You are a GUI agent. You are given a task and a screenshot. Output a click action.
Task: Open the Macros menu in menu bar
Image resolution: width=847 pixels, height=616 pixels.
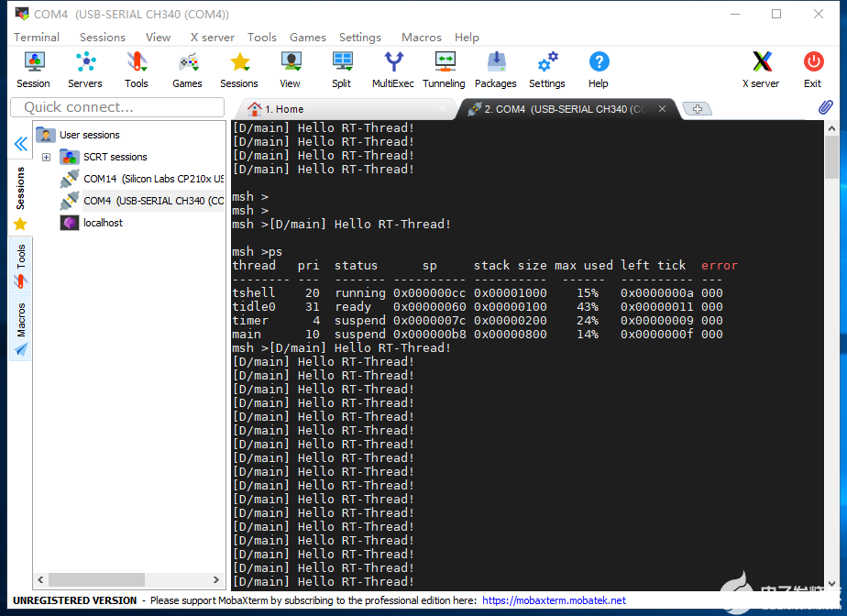(422, 38)
